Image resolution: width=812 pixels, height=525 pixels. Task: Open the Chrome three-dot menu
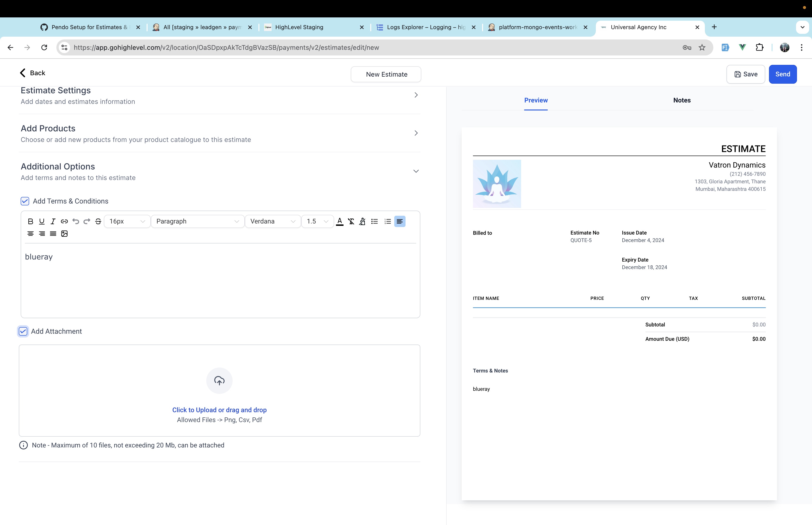(801, 47)
